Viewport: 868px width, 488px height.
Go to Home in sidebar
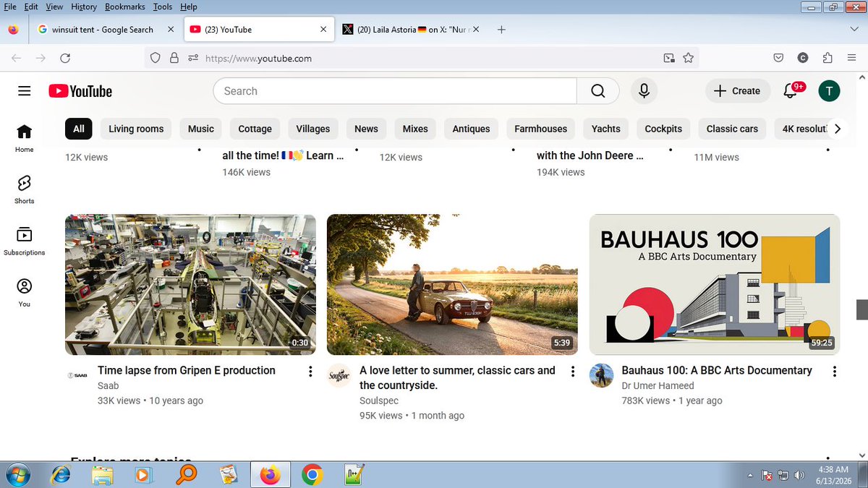coord(25,137)
